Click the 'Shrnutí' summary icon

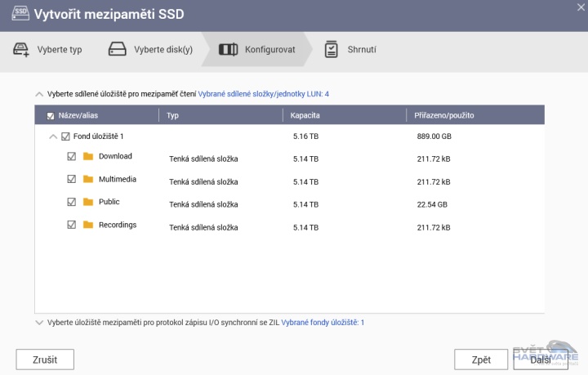point(332,50)
